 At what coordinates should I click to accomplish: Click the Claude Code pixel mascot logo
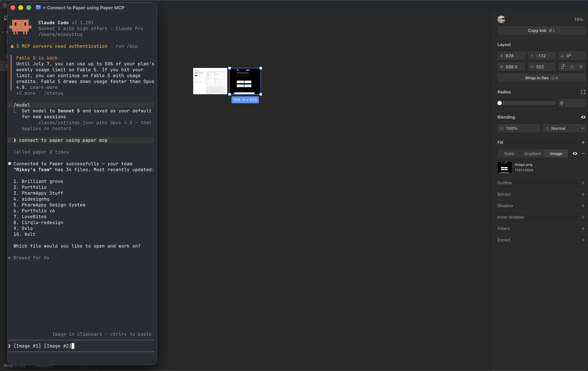coord(20,27)
